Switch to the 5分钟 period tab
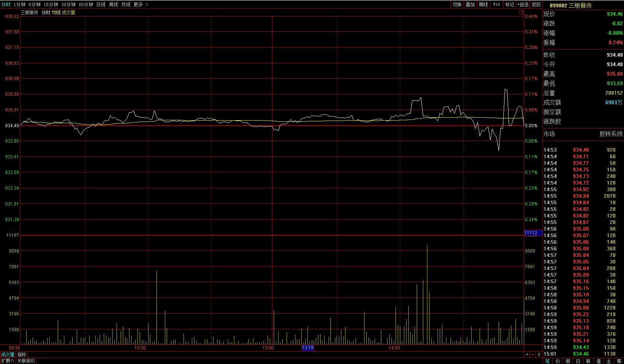This screenshot has width=624, height=364. 34,4
